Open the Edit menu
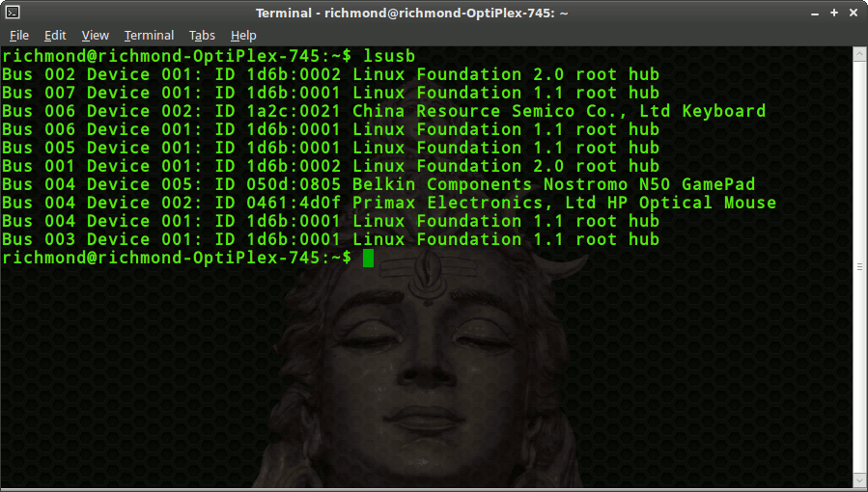The height and width of the screenshot is (492, 868). click(x=55, y=36)
